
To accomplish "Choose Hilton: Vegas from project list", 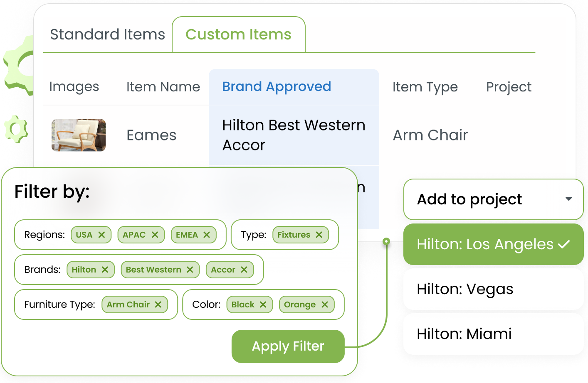I will [x=493, y=289].
